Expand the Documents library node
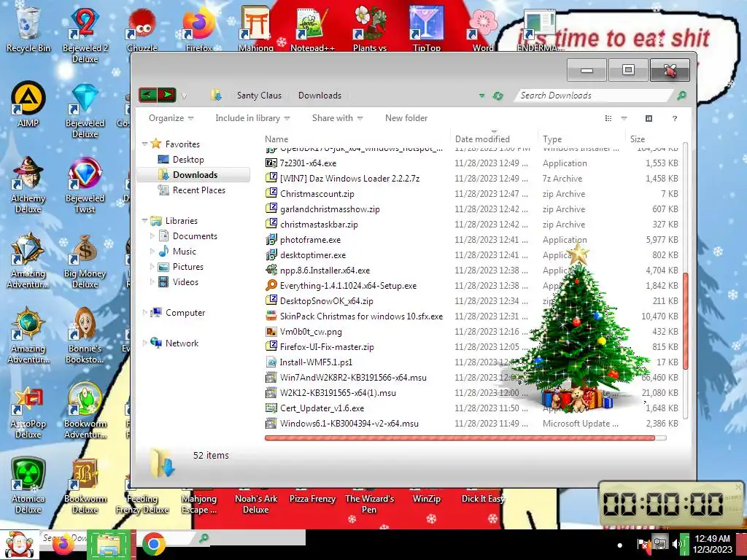Screen dimensions: 747x560 (x=152, y=236)
